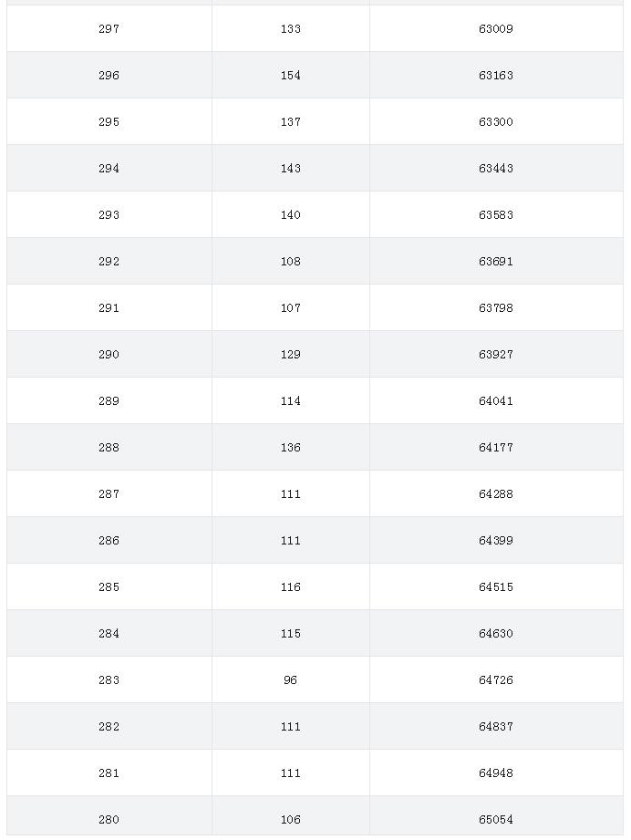The width and height of the screenshot is (631, 840).
Task: Select the score cell 287
Action: (109, 494)
